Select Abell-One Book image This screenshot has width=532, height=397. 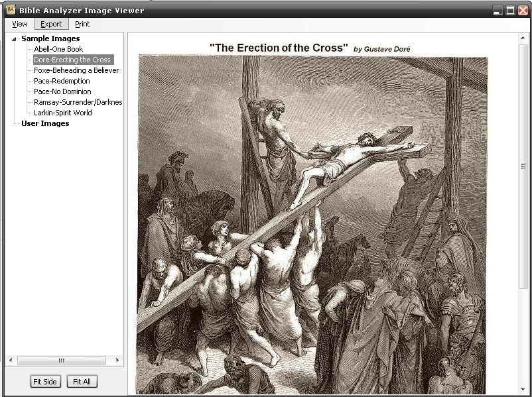pyautogui.click(x=58, y=49)
